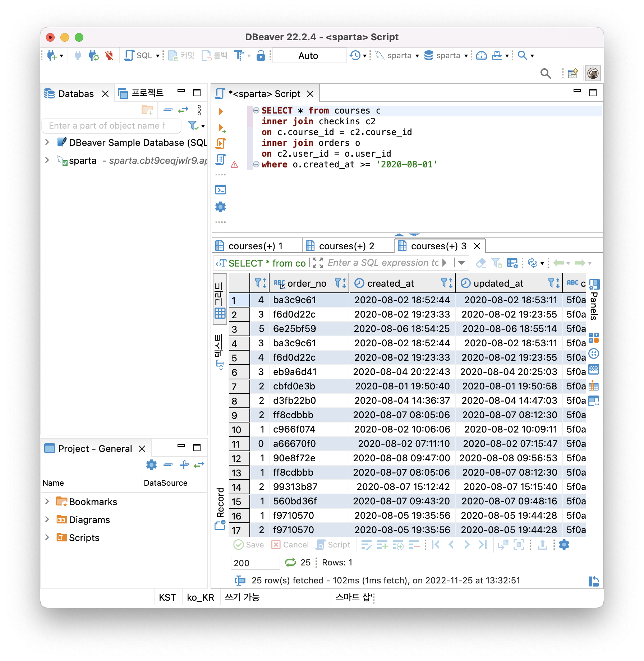
Task: Execute SQL statement with orange arrow
Action: (x=221, y=111)
